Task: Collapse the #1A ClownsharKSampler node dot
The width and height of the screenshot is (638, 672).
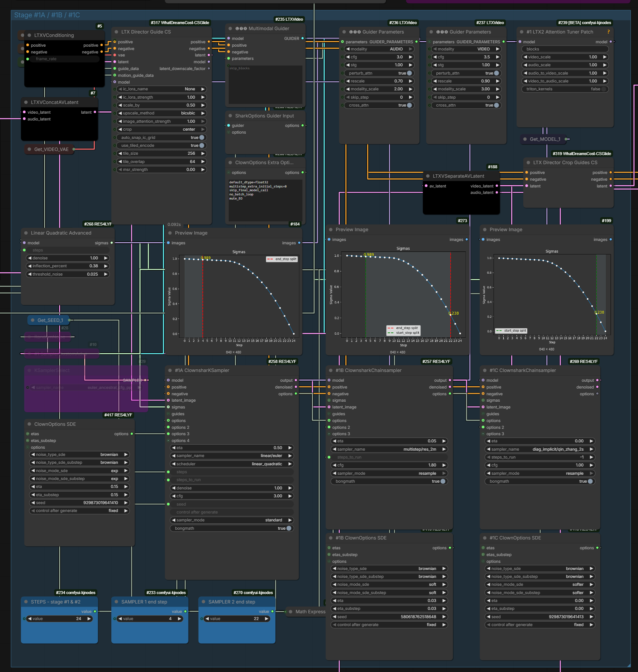Action: click(x=170, y=370)
